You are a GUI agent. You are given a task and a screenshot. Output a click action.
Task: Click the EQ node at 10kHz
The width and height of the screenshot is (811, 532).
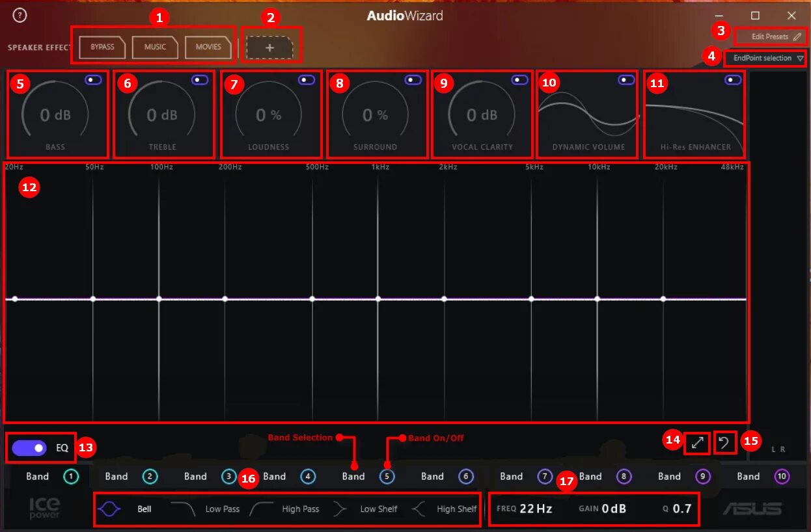(598, 299)
